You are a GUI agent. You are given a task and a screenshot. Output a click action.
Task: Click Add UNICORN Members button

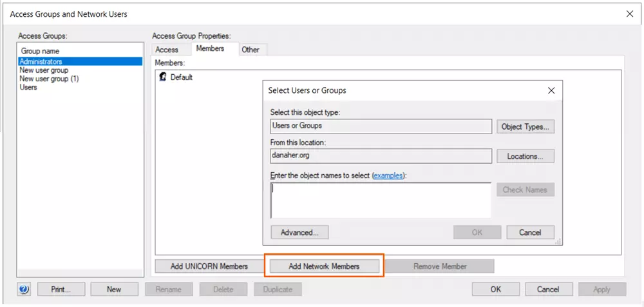(209, 266)
